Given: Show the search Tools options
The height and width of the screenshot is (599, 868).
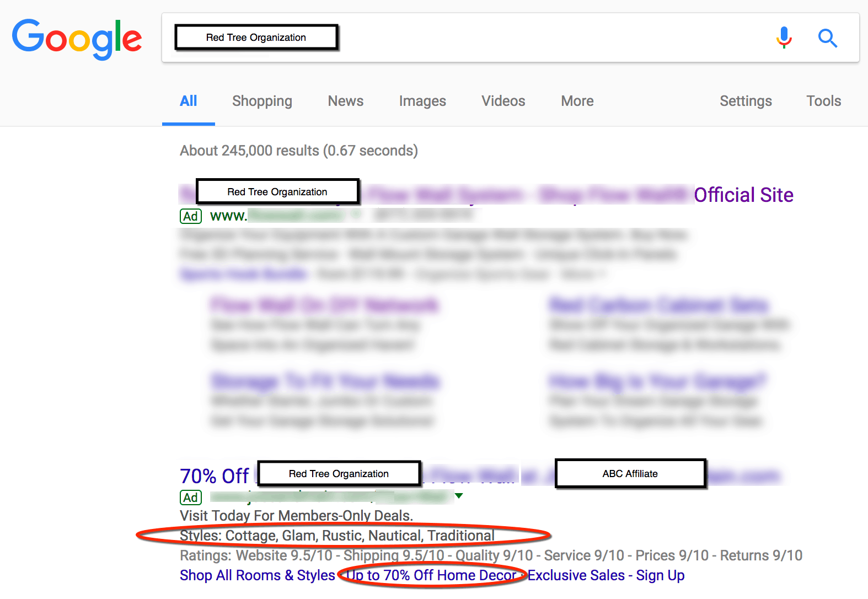Looking at the screenshot, I should (x=823, y=101).
